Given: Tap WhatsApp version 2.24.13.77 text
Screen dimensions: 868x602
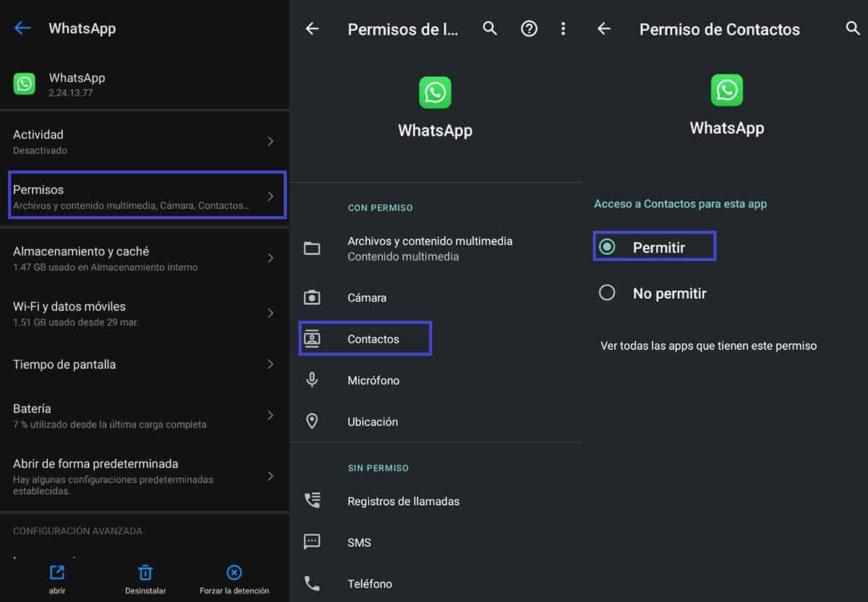Looking at the screenshot, I should (71, 93).
